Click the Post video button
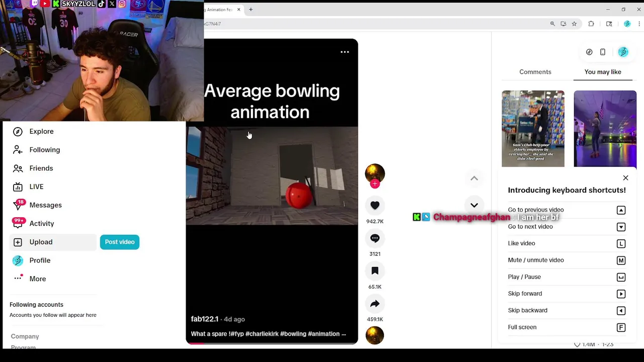Viewport: 644px width, 362px height. (120, 242)
